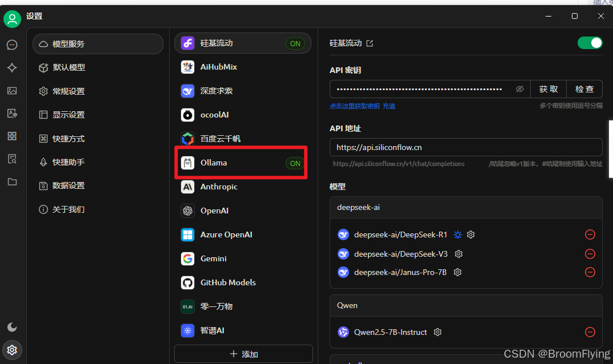Click 获取 button for API key
Image resolution: width=613 pixels, height=364 pixels.
(548, 89)
